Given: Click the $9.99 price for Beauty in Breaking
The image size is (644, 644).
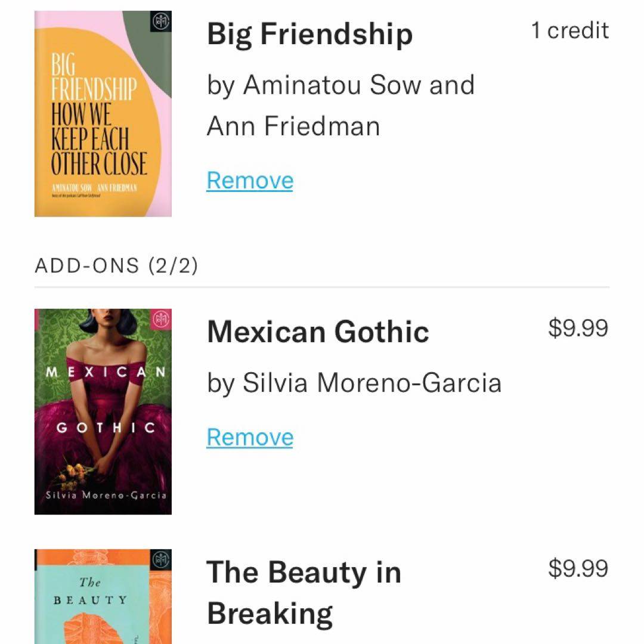Looking at the screenshot, I should point(578,568).
